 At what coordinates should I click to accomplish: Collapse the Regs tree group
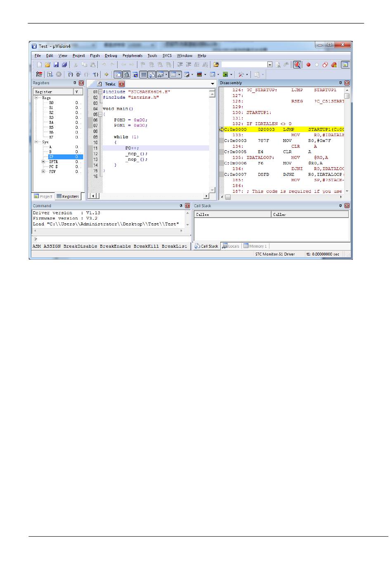point(36,98)
